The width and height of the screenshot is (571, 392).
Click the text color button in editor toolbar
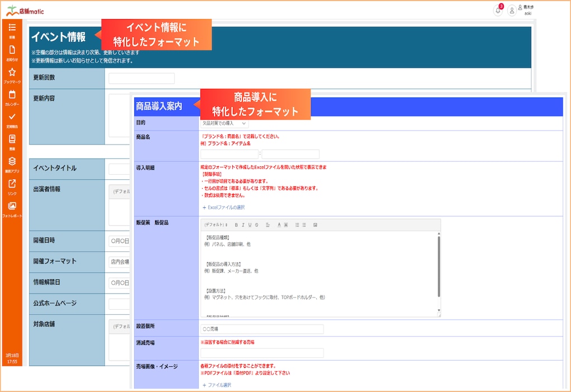coord(279,225)
